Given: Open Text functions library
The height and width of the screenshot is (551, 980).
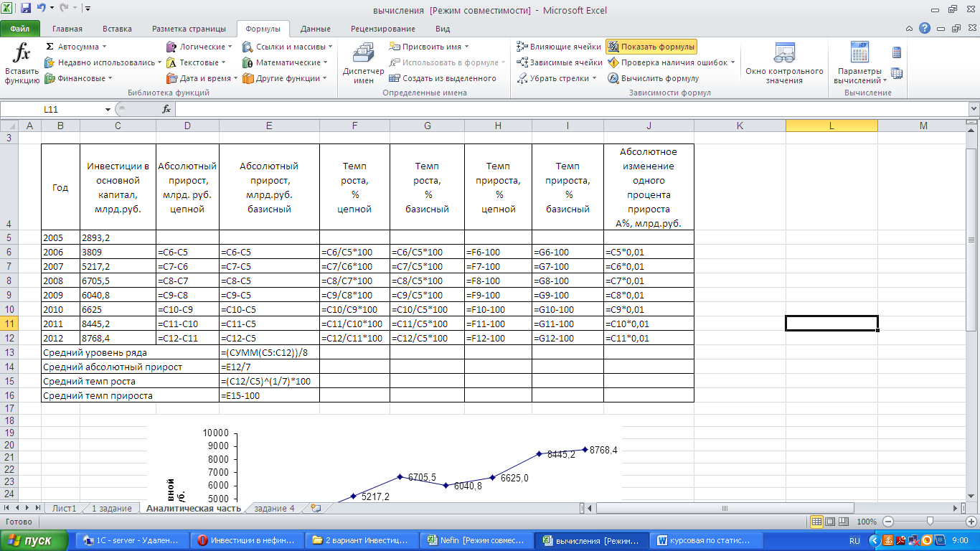Looking at the screenshot, I should click(198, 62).
